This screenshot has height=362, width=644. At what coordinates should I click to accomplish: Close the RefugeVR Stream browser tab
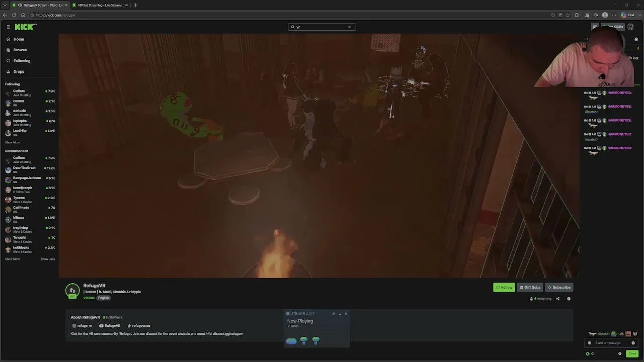pyautogui.click(x=66, y=5)
